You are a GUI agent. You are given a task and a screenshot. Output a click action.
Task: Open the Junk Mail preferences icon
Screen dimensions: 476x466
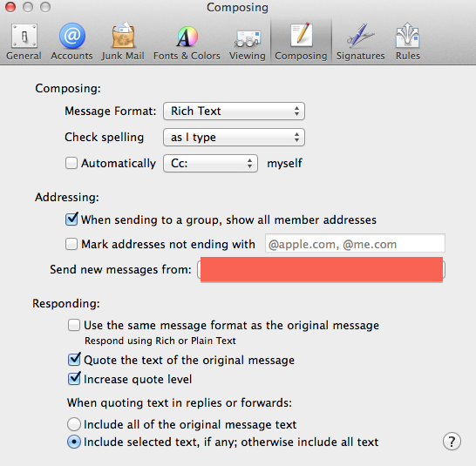[x=123, y=36]
